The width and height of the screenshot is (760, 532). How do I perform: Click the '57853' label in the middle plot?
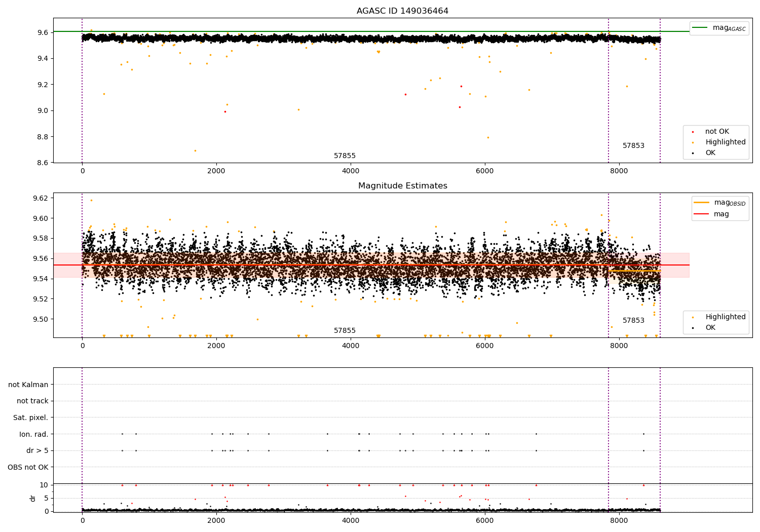click(x=633, y=321)
